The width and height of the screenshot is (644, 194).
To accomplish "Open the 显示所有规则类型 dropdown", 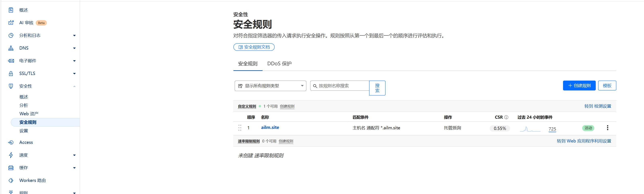I will coord(270,86).
